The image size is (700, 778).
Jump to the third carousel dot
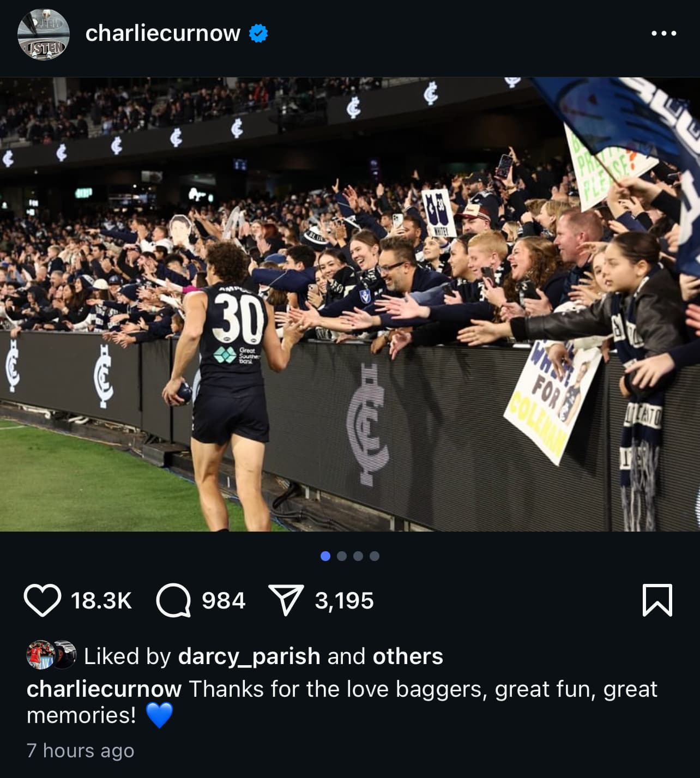358,556
